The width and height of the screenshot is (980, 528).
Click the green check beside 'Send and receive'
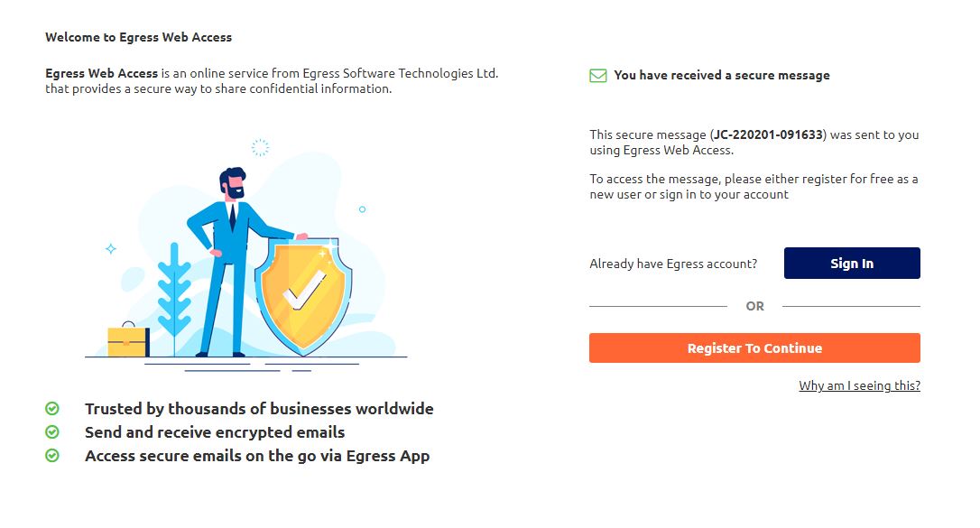pyautogui.click(x=52, y=431)
